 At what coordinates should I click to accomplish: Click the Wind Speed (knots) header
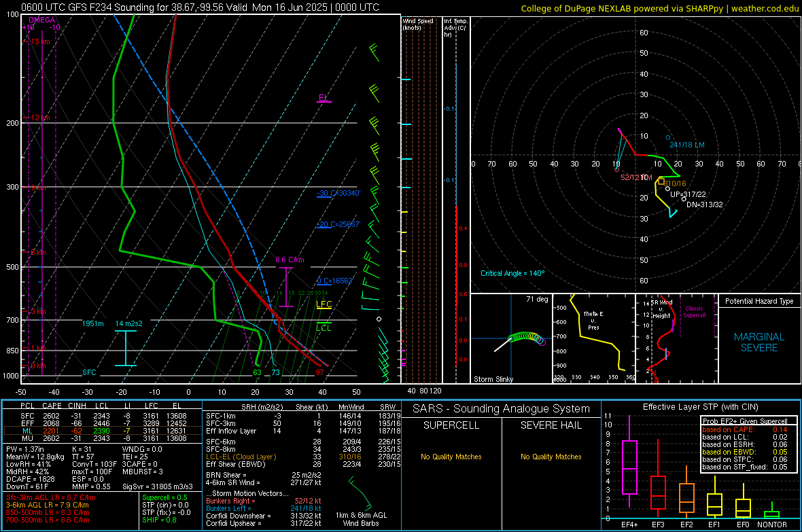(418, 24)
